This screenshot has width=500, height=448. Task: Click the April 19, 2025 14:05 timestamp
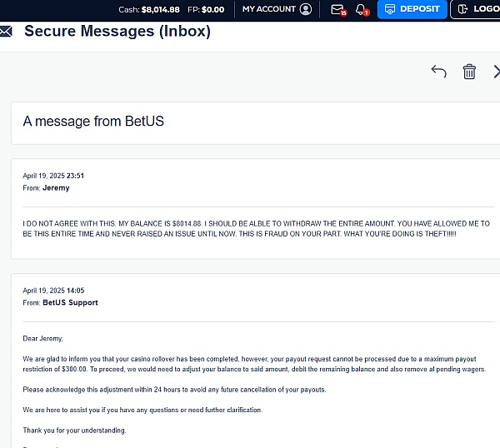coord(53,291)
